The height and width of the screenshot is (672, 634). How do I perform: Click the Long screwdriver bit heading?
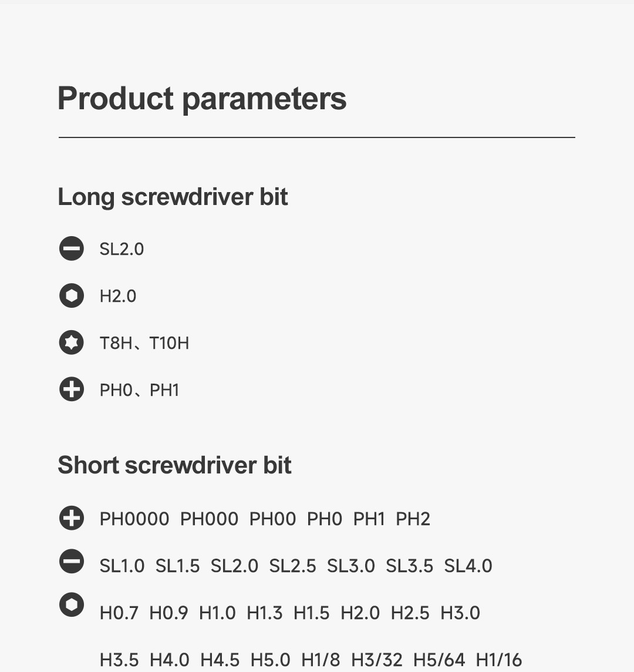click(x=173, y=197)
